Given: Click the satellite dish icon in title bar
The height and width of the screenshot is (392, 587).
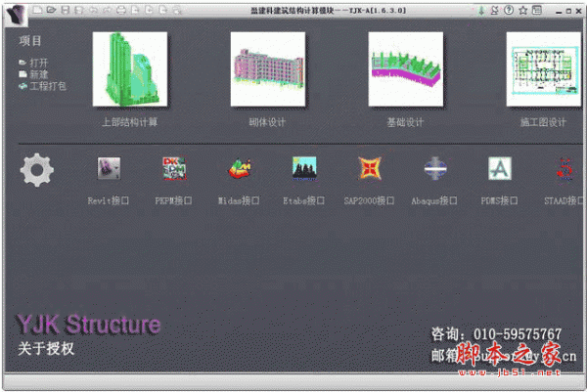Looking at the screenshot, I should pos(494,11).
